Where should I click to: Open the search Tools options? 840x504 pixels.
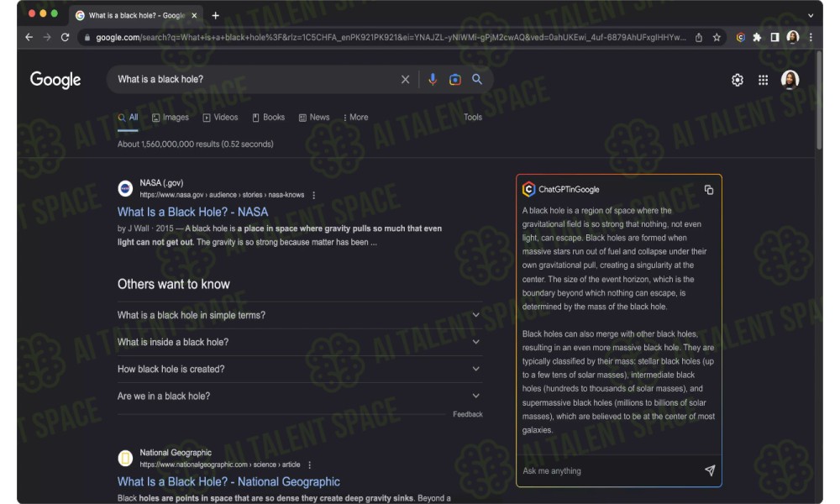click(x=472, y=118)
